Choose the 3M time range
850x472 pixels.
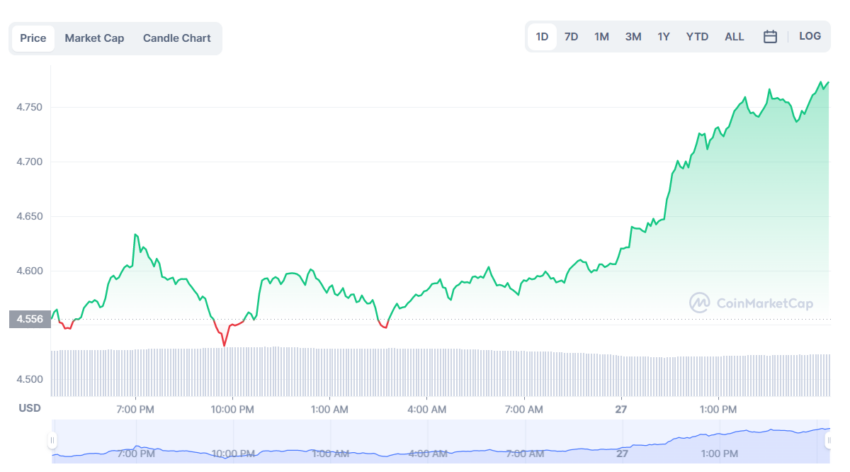[x=633, y=37]
